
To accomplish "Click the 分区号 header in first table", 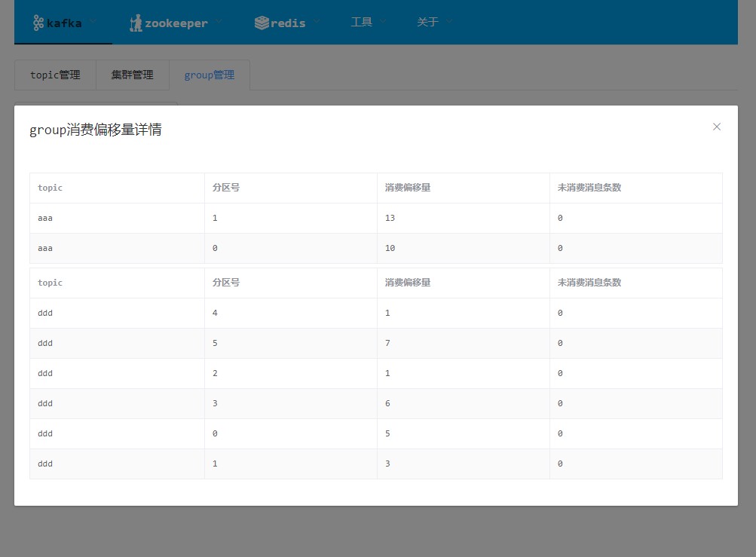I will pos(226,188).
